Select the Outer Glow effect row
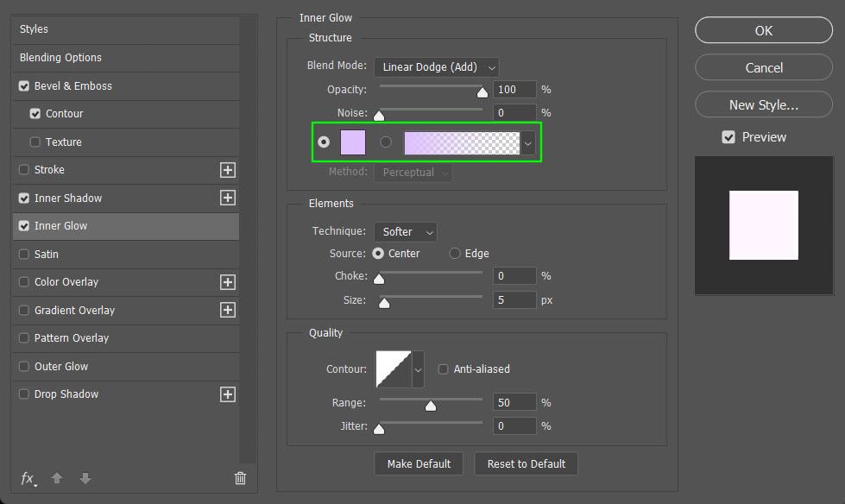 pos(125,366)
